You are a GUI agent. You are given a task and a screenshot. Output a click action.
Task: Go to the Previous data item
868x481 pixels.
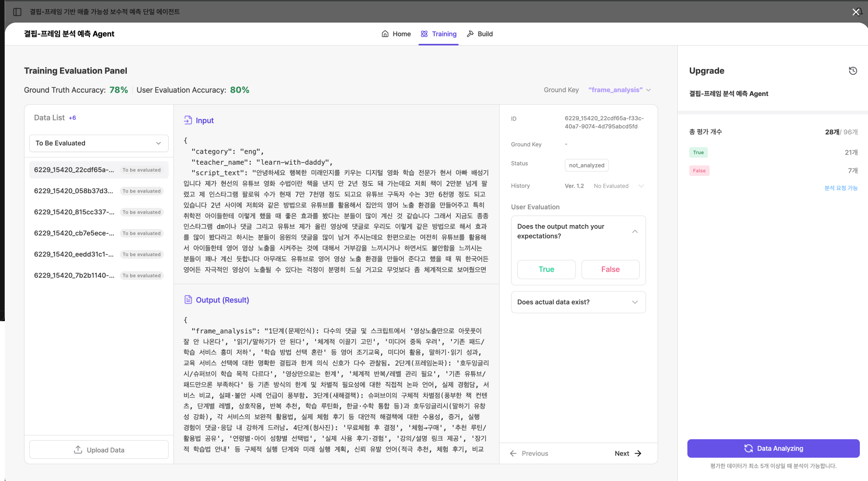point(529,453)
